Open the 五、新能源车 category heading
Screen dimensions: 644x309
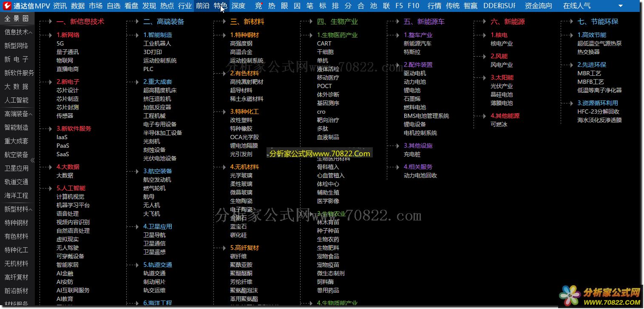click(424, 21)
